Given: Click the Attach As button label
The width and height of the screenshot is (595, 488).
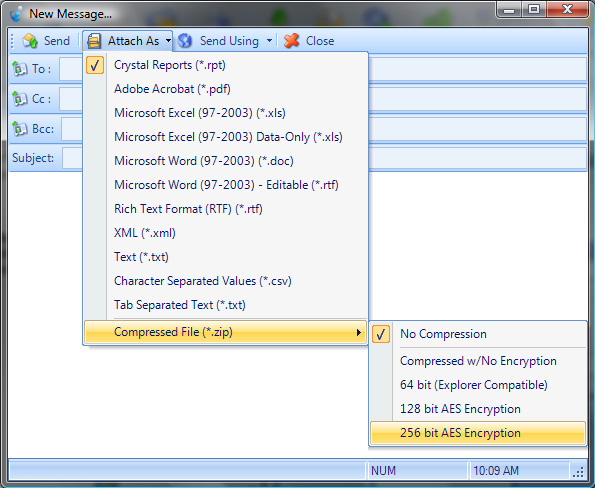Looking at the screenshot, I should point(133,41).
